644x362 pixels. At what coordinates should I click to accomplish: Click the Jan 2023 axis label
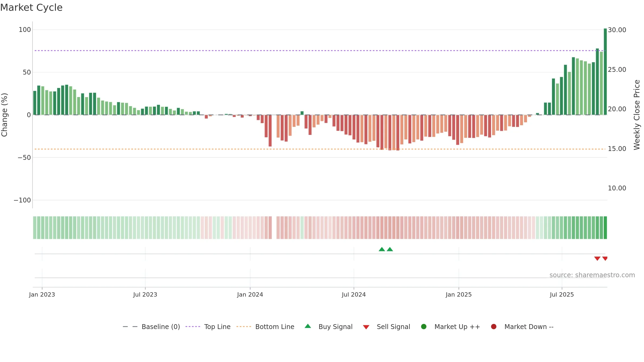tap(42, 295)
